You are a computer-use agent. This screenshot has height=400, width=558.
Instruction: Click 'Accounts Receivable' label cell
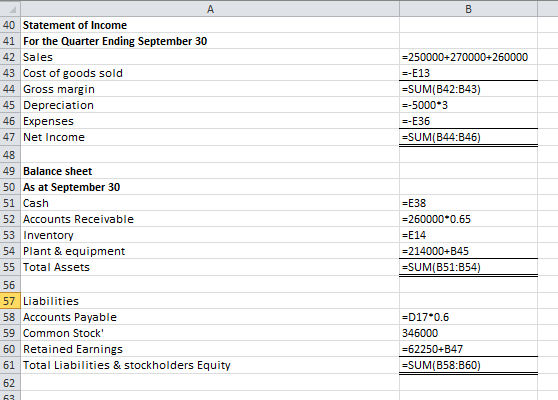click(210, 219)
